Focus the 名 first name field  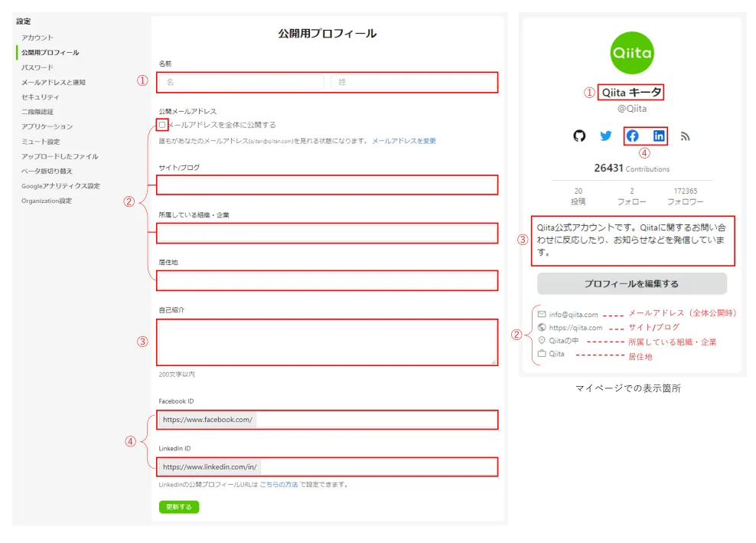tap(242, 83)
